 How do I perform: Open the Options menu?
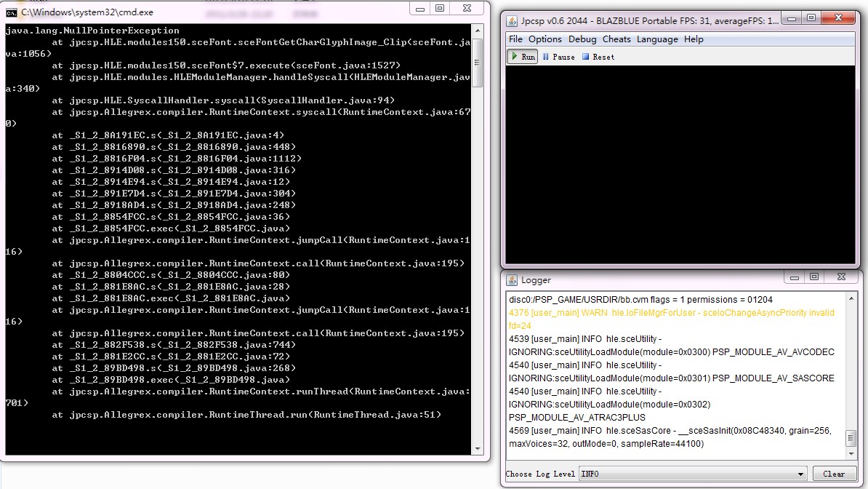pos(545,39)
